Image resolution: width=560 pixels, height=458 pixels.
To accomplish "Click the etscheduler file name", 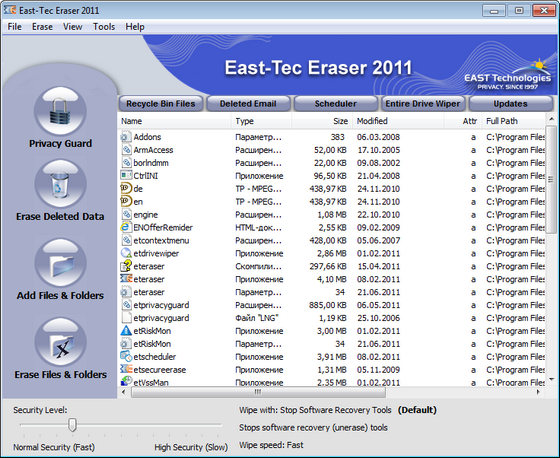I will pyautogui.click(x=155, y=357).
